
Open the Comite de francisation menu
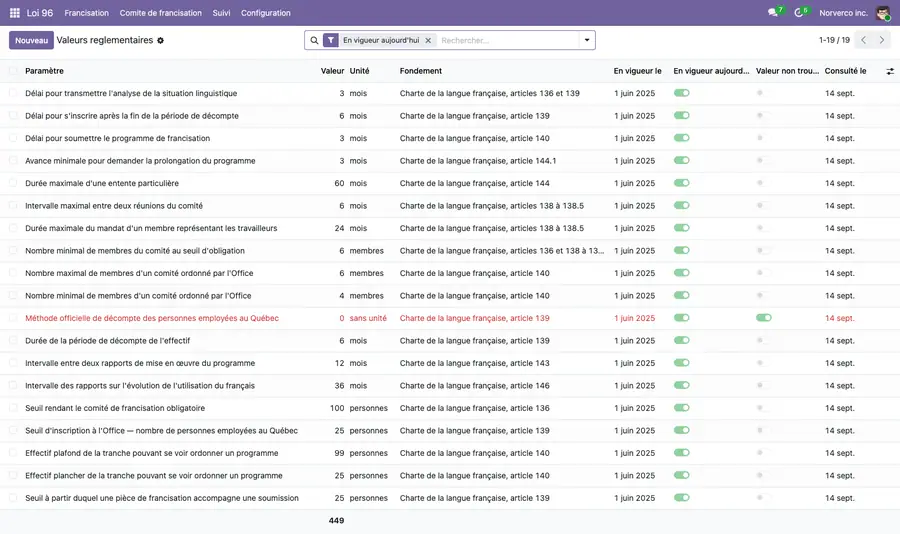pyautogui.click(x=161, y=13)
